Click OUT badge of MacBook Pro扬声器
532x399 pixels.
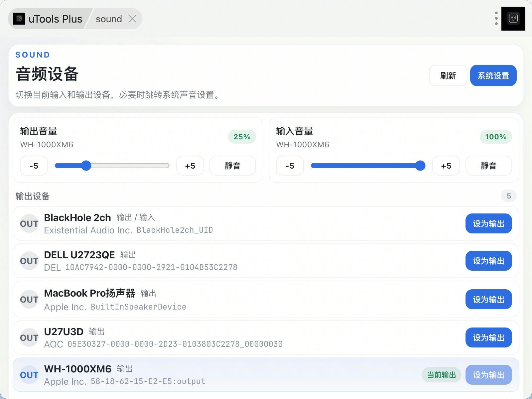click(x=29, y=299)
